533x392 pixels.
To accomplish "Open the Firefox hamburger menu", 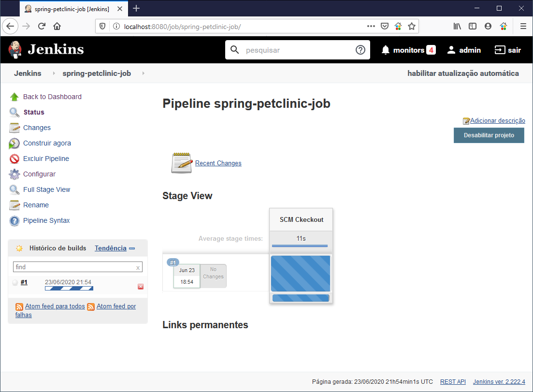I will pos(523,26).
